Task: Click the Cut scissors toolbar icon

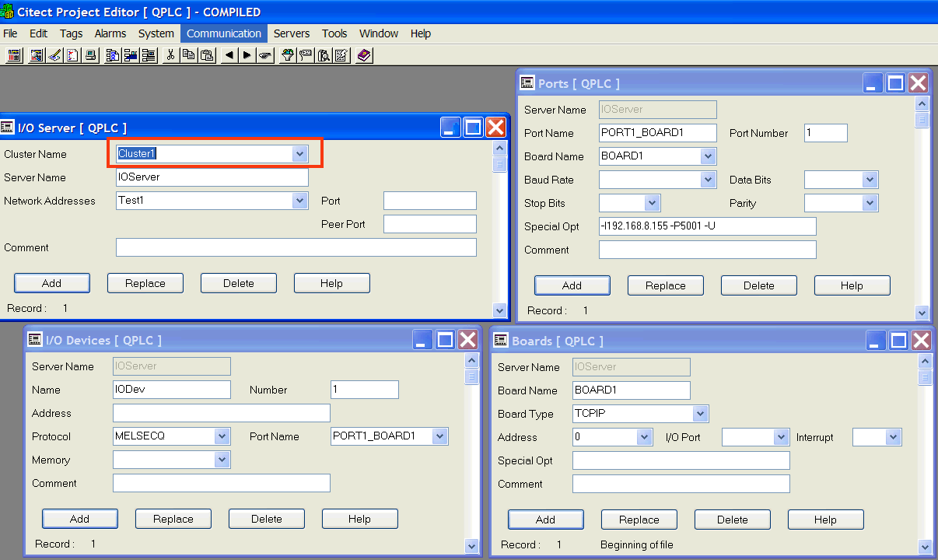Action: [170, 55]
